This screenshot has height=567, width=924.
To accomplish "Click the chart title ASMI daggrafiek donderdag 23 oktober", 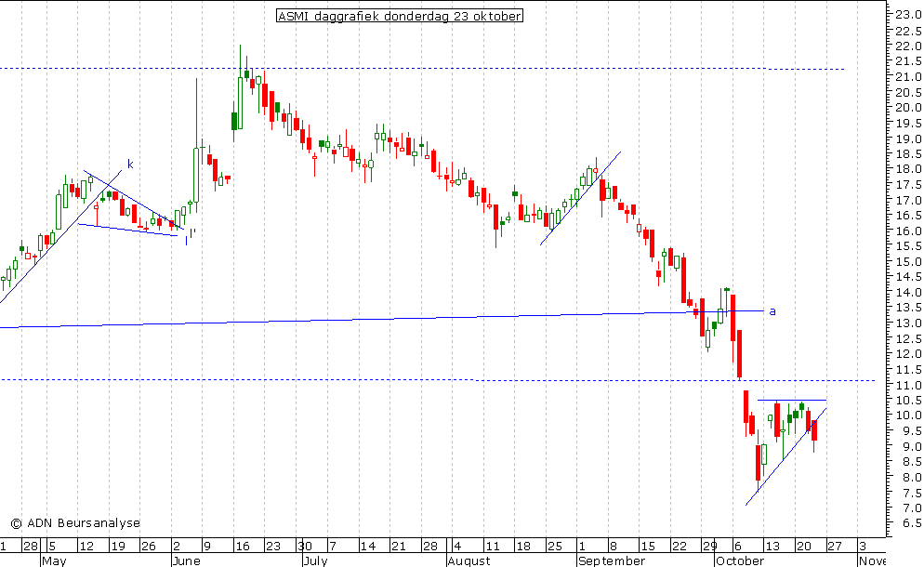I will pyautogui.click(x=400, y=16).
